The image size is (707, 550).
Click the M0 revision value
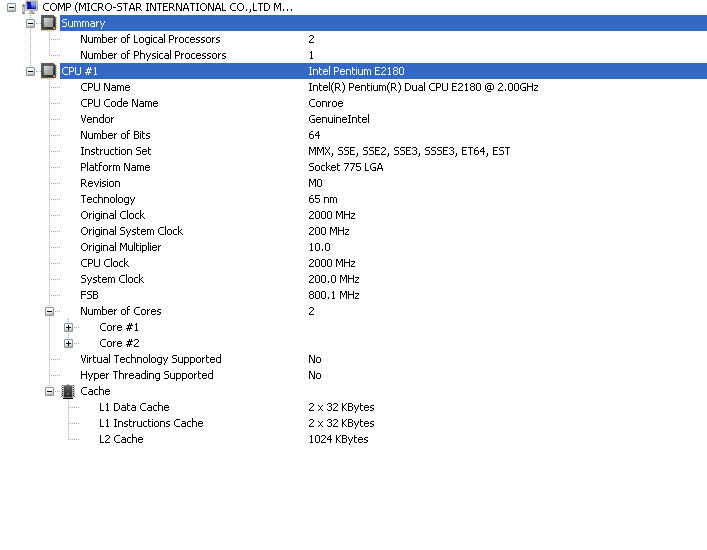click(x=315, y=183)
